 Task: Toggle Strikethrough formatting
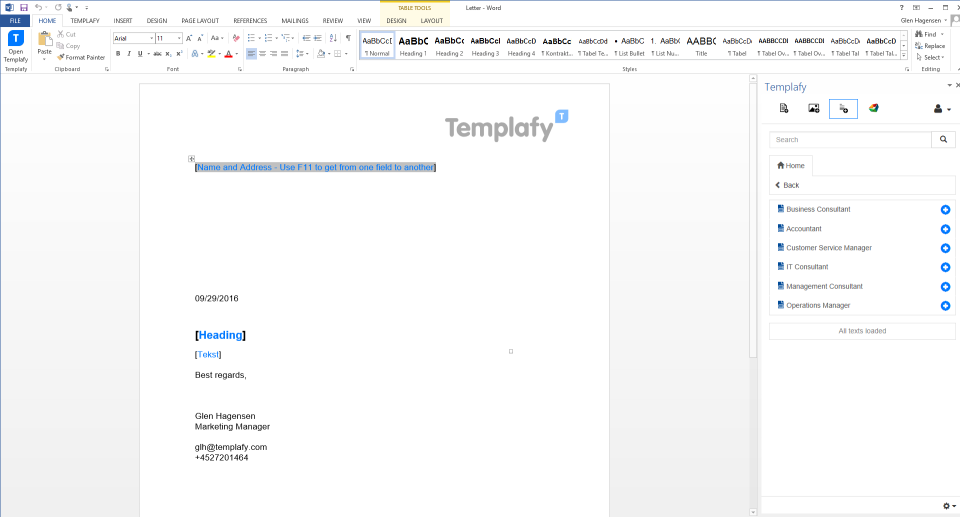coord(157,54)
